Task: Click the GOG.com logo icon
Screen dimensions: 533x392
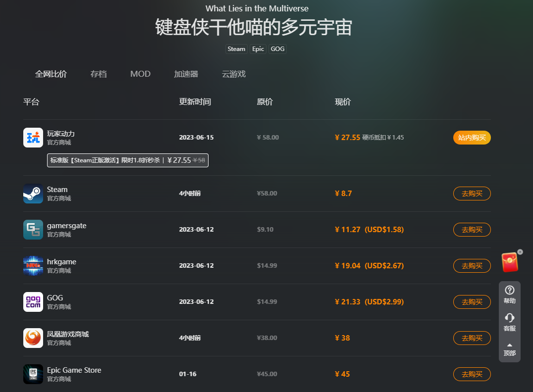Action: (33, 302)
